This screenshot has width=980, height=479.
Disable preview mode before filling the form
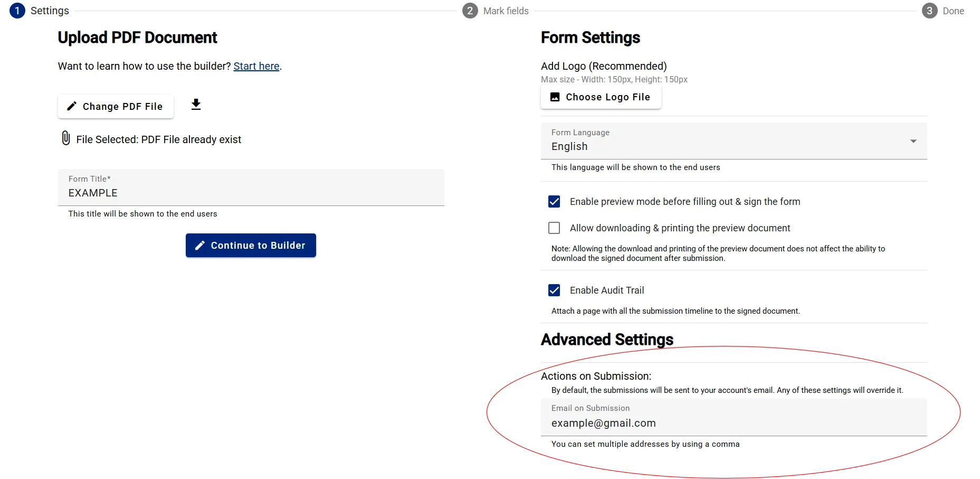click(554, 201)
